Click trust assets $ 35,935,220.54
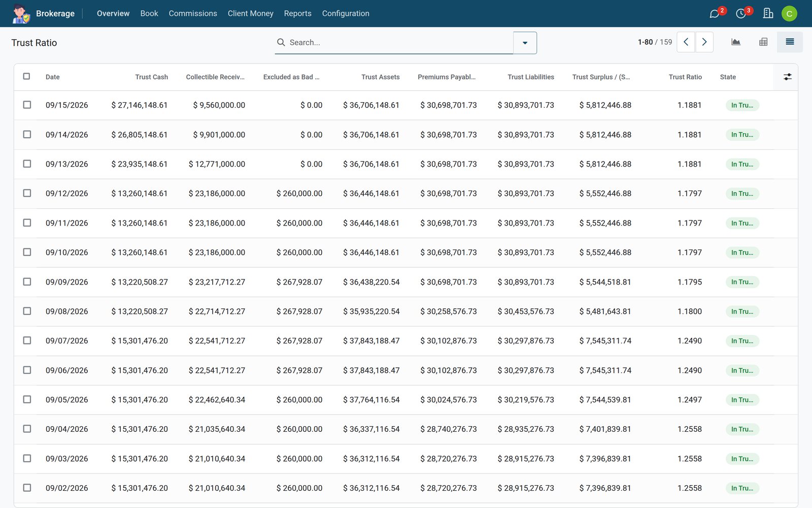812x508 pixels. [x=371, y=311]
